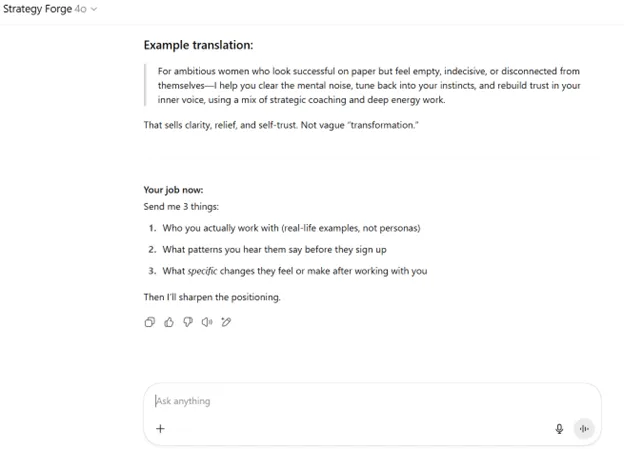The width and height of the screenshot is (624, 450).
Task: Click list item Who you actually work with
Action: 291,228
